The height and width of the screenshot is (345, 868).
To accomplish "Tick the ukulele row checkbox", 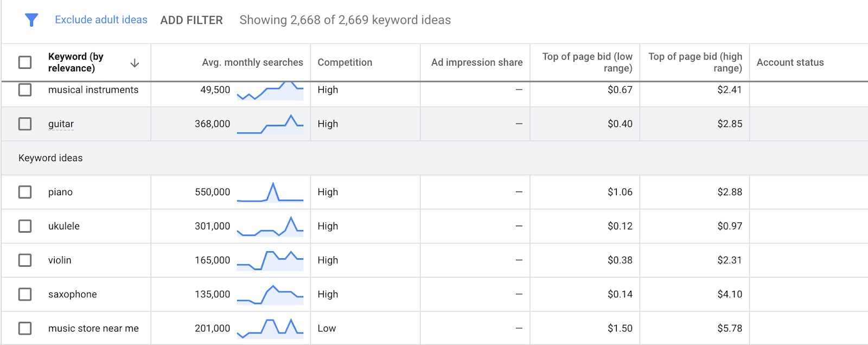I will [x=25, y=226].
